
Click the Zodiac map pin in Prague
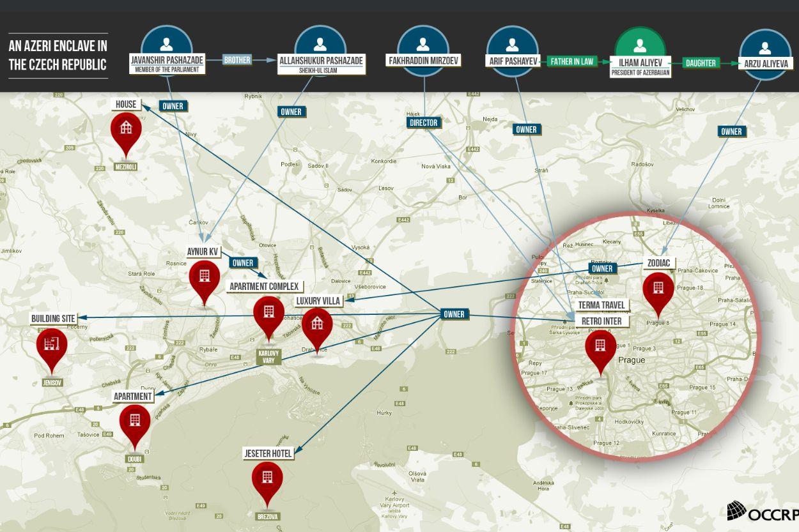pos(658,288)
